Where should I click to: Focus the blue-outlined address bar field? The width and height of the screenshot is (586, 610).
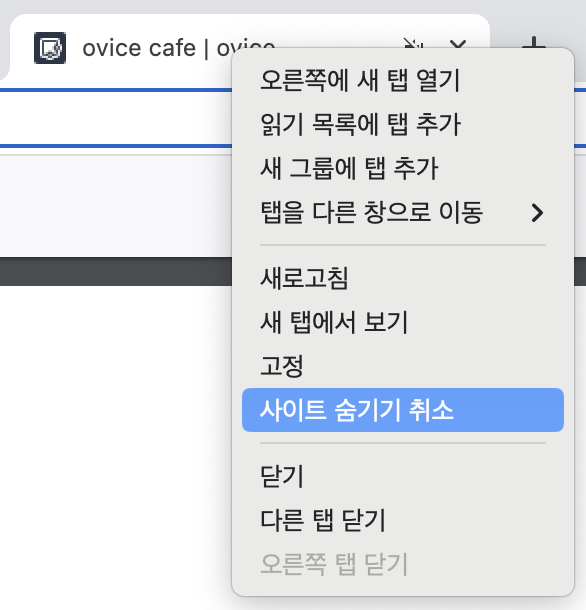[116, 118]
